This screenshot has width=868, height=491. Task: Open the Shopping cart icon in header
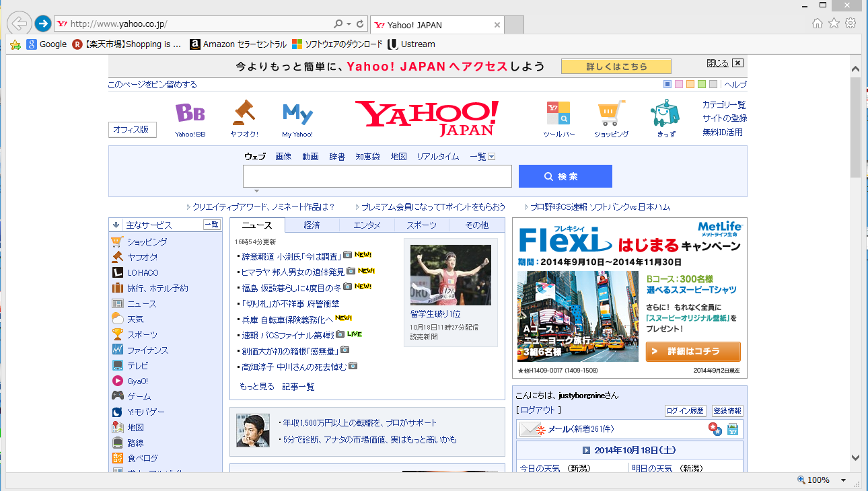(x=611, y=114)
